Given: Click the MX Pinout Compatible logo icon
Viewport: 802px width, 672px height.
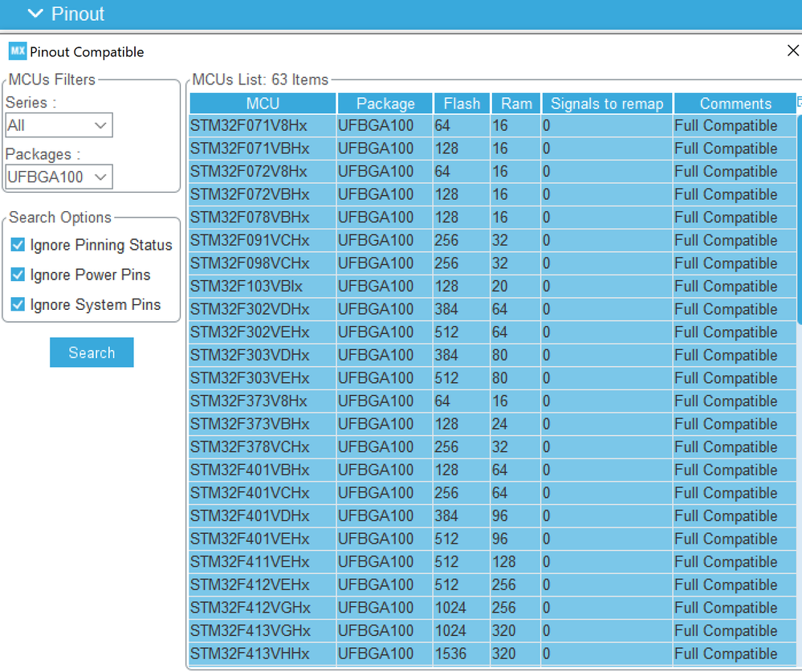Looking at the screenshot, I should (18, 51).
